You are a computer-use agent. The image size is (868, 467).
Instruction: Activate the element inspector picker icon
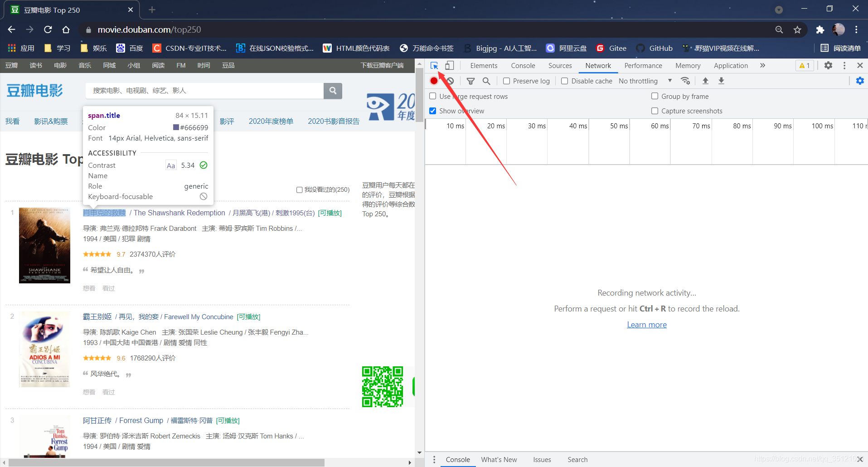pyautogui.click(x=434, y=66)
